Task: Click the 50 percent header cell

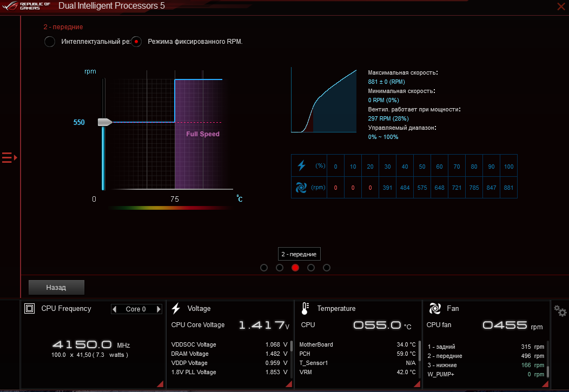Action: point(422,167)
